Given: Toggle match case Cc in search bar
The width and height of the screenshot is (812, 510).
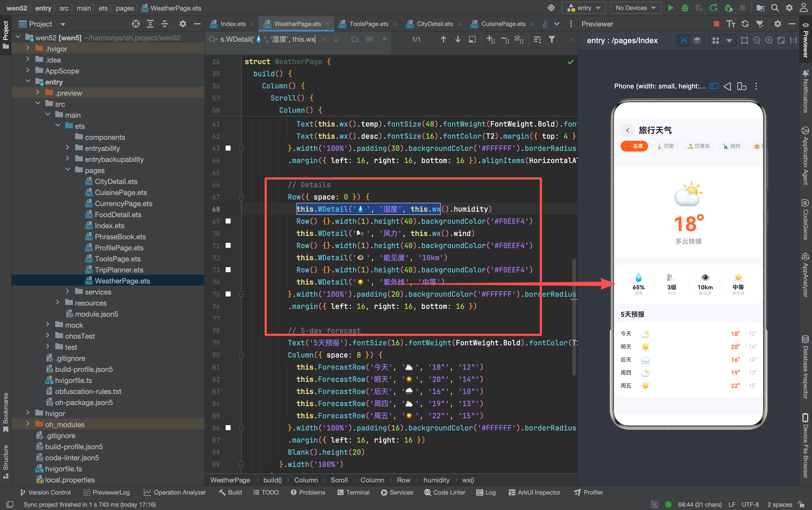Looking at the screenshot, I should click(355, 40).
